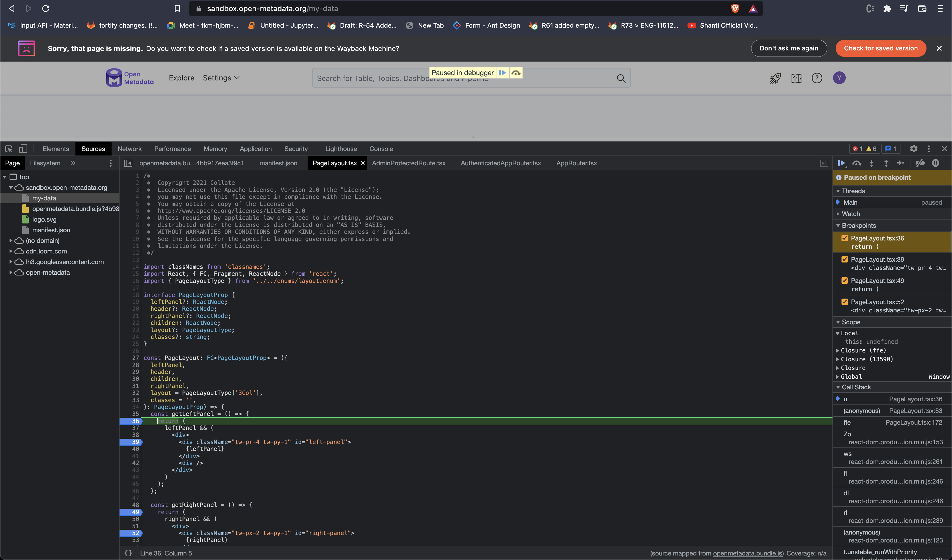Resume script execution in debugger toolbar
The width and height of the screenshot is (952, 560).
(x=842, y=163)
